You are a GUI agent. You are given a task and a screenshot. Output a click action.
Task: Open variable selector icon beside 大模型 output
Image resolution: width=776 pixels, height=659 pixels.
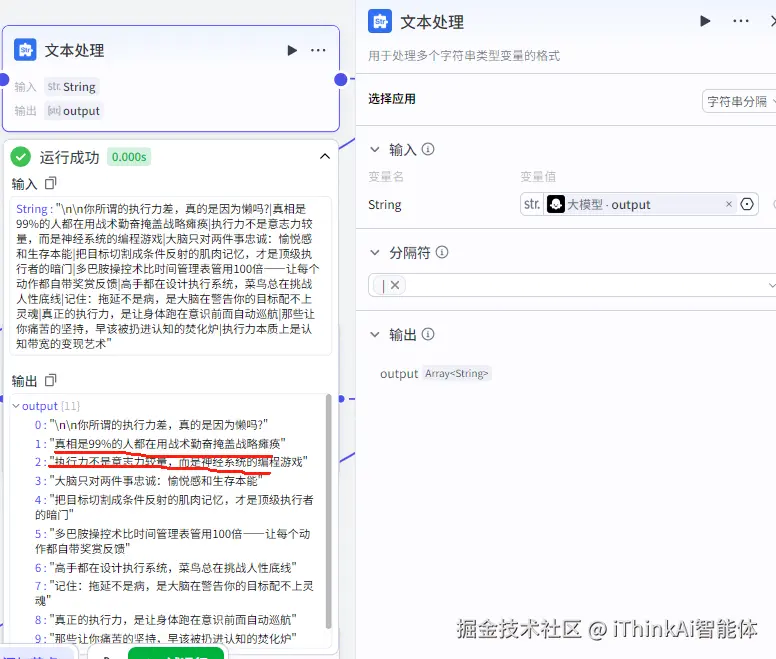pos(747,204)
